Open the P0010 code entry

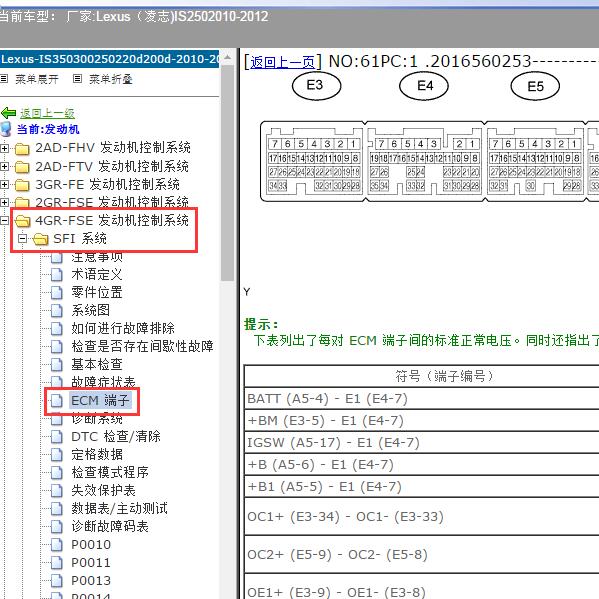[x=91, y=545]
